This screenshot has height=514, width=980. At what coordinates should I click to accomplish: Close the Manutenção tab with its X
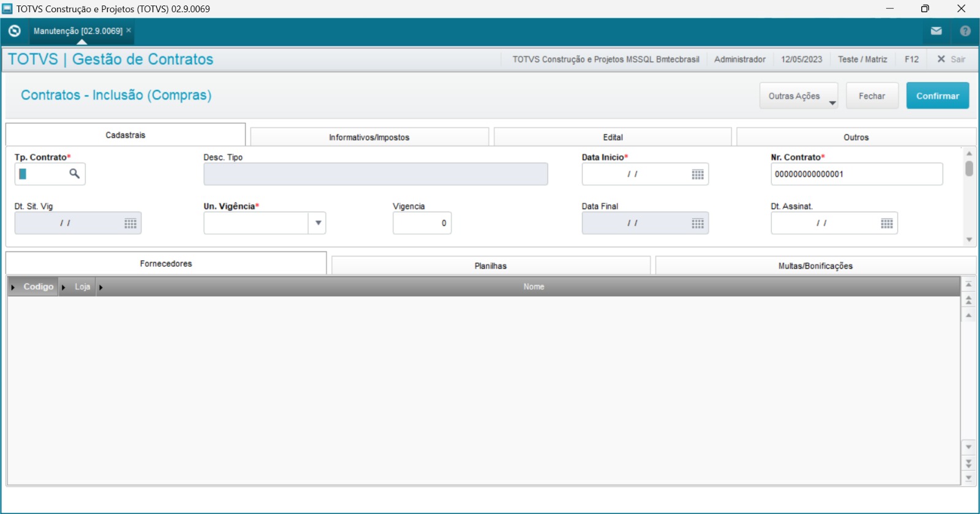pos(129,30)
